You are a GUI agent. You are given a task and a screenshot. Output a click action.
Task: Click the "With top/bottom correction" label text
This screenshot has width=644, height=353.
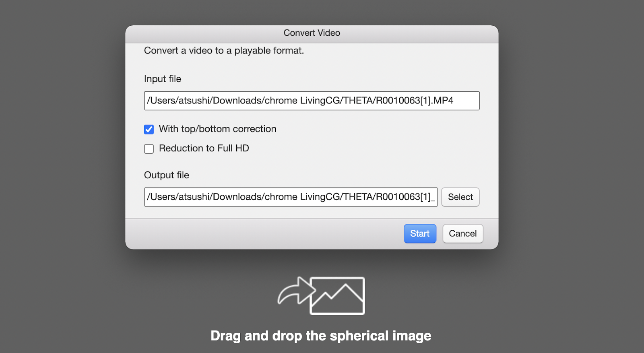[x=218, y=129]
